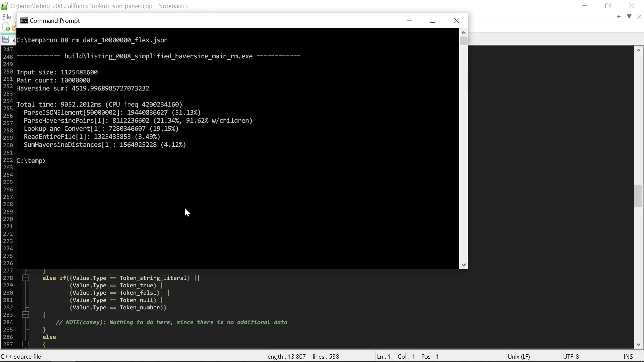644x362 pixels.
Task: Click the floppy save indicator on the document tab
Action: (x=5, y=39)
